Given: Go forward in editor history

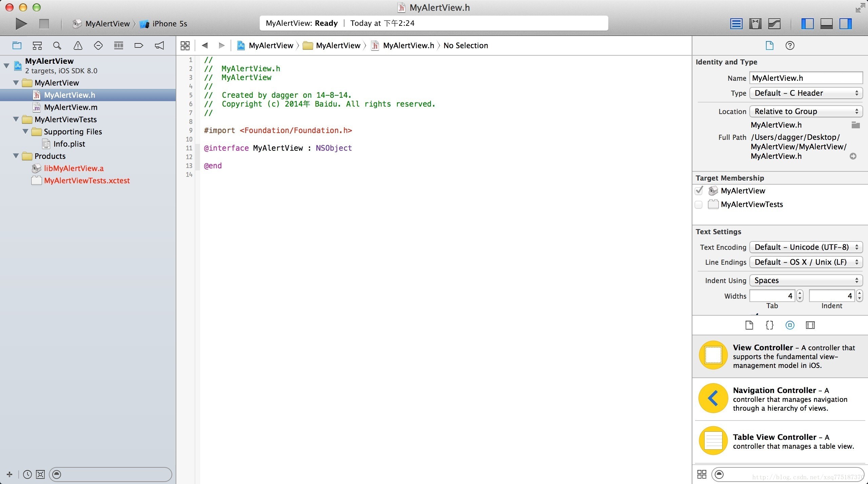Looking at the screenshot, I should point(222,45).
